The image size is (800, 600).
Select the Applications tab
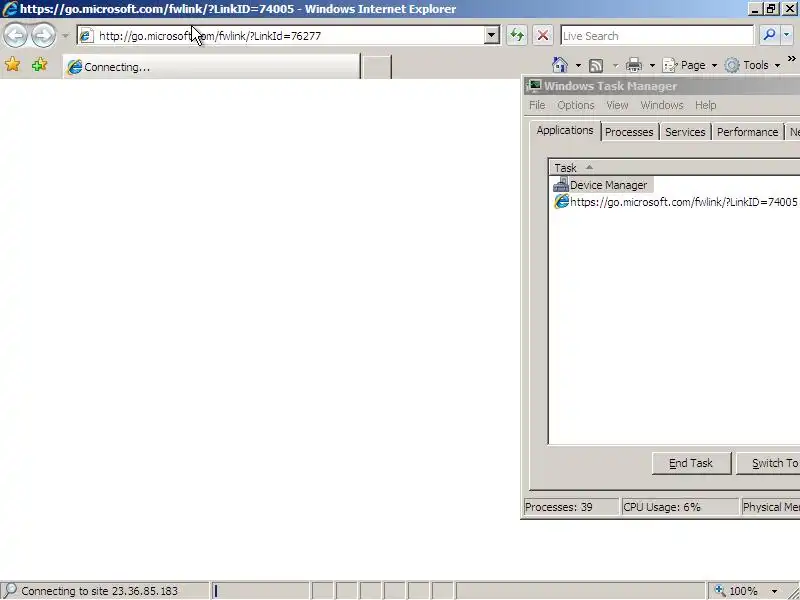[x=565, y=131]
